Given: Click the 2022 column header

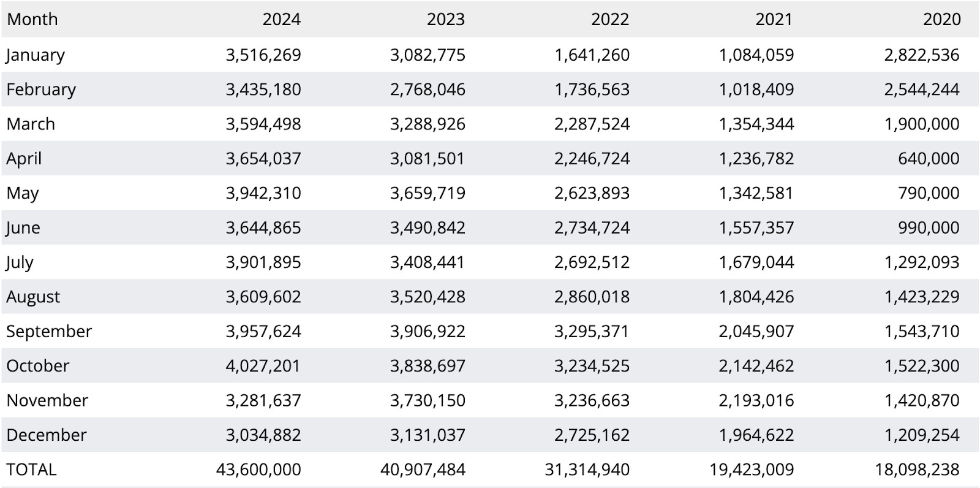Looking at the screenshot, I should tap(609, 20).
